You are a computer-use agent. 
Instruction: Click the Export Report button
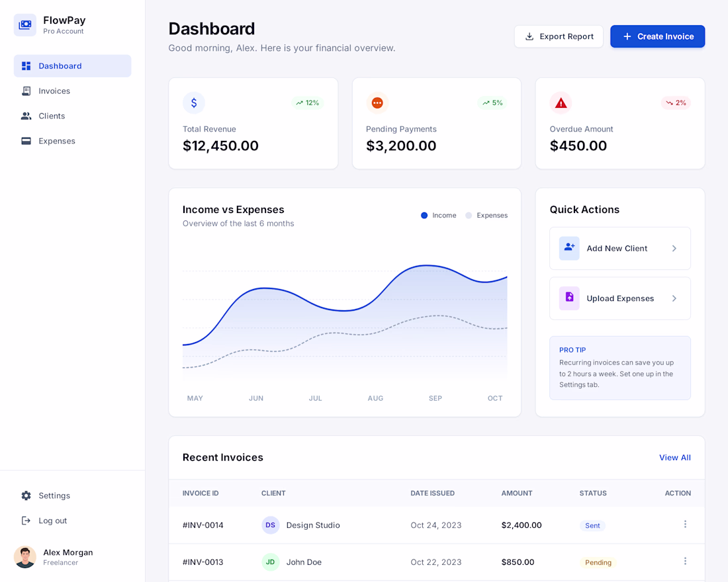tap(559, 36)
